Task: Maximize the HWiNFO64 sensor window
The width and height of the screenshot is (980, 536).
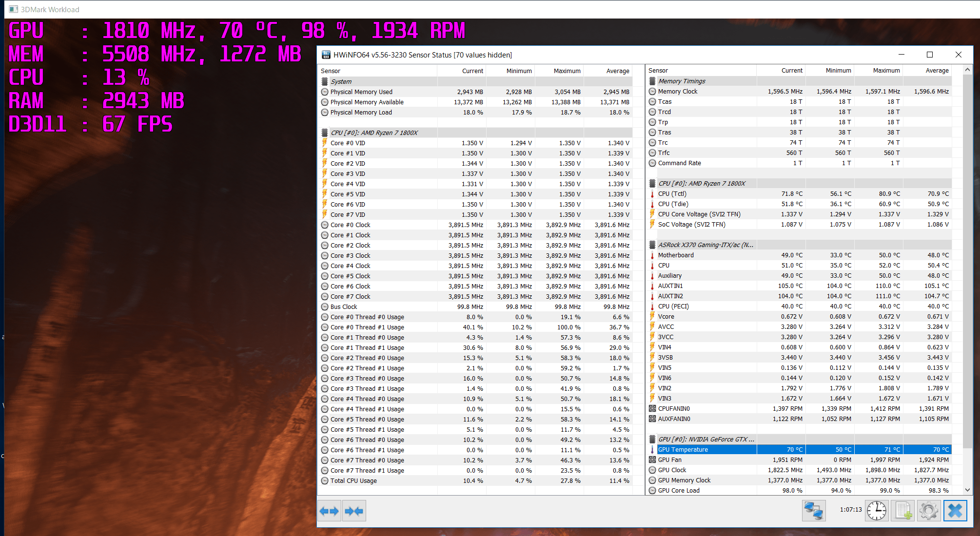Action: tap(929, 55)
